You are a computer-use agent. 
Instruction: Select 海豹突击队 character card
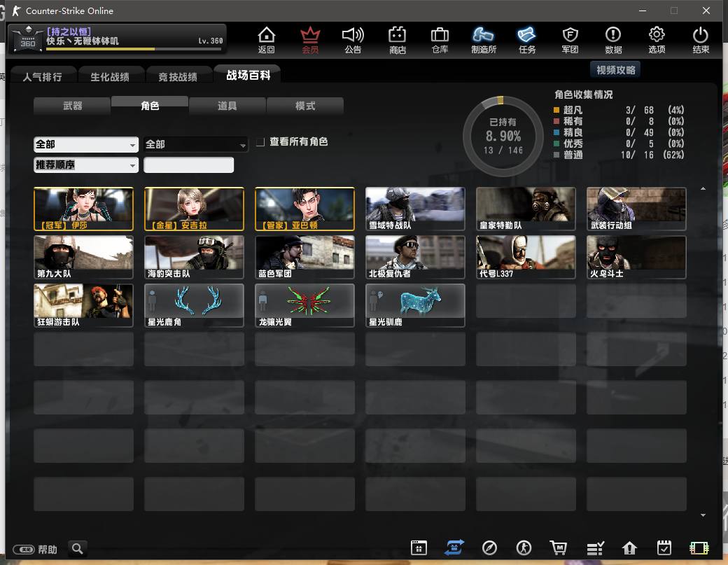[194, 257]
